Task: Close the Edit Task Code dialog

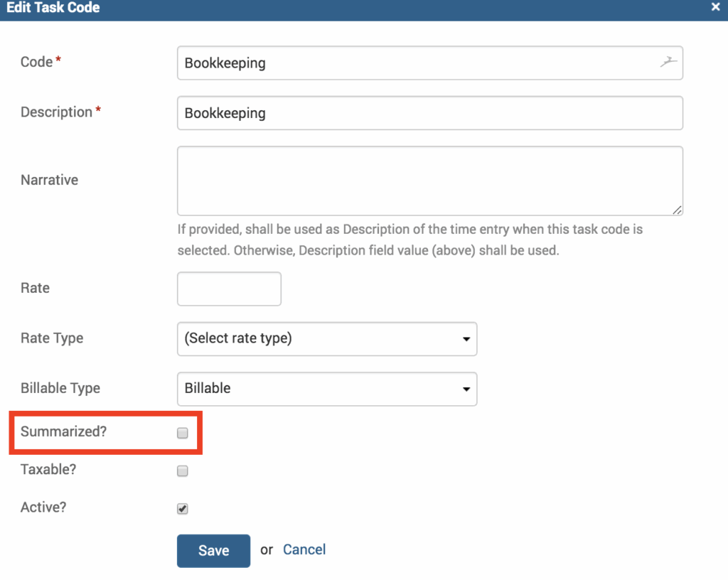Action: pyautogui.click(x=716, y=8)
